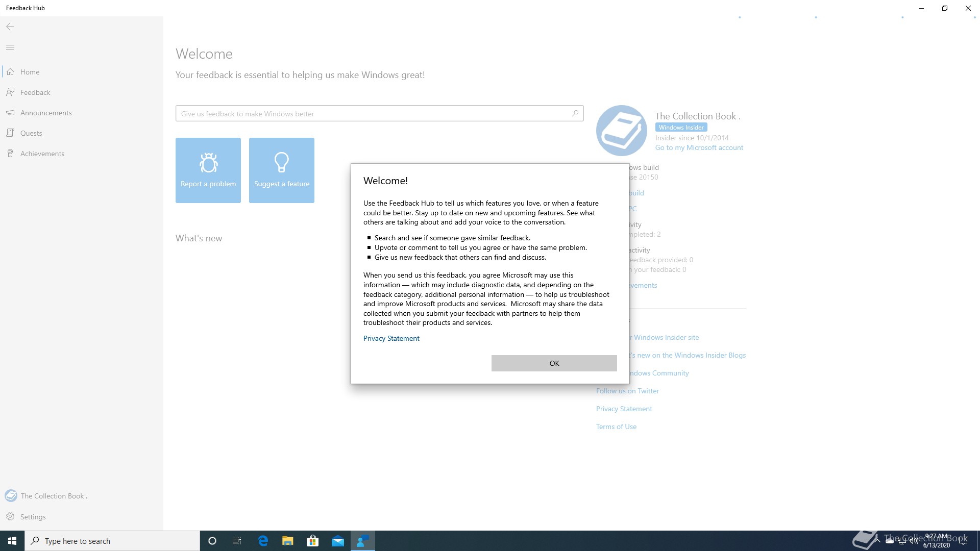Screen dimensions: 980x551
Task: Expand the hamburger navigation menu
Action: (x=10, y=47)
